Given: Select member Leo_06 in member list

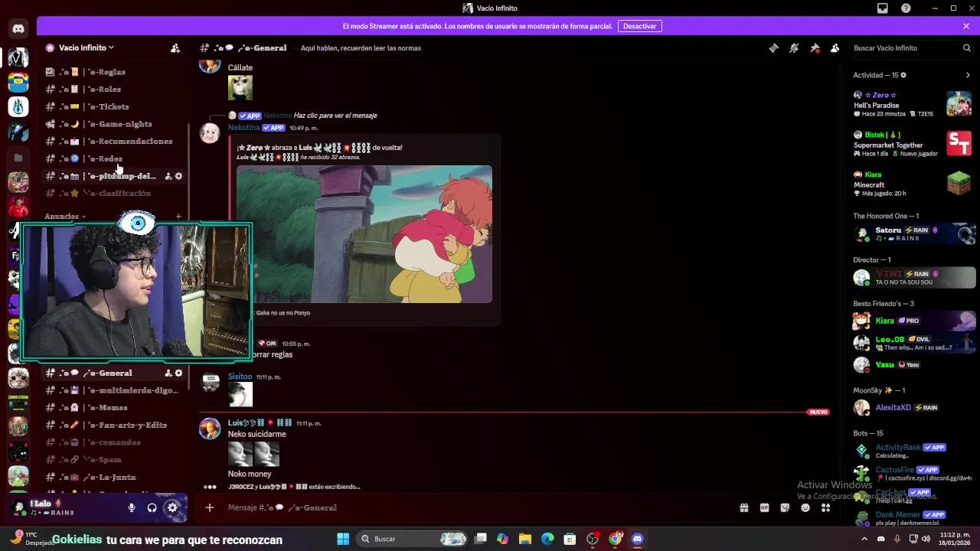Looking at the screenshot, I should click(x=913, y=343).
